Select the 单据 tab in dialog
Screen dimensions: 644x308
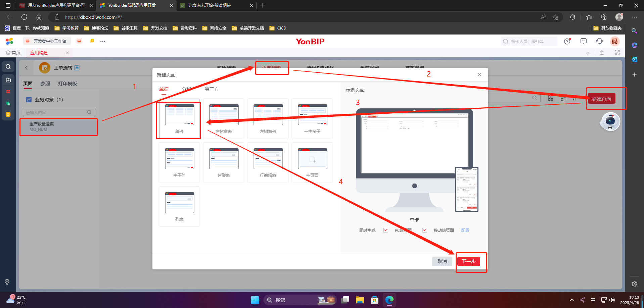point(164,89)
